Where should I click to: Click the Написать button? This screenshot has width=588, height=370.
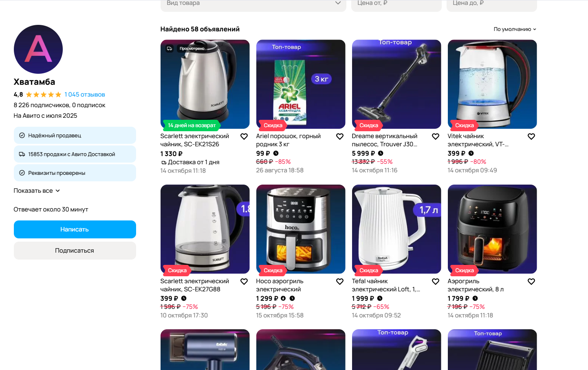(x=75, y=229)
